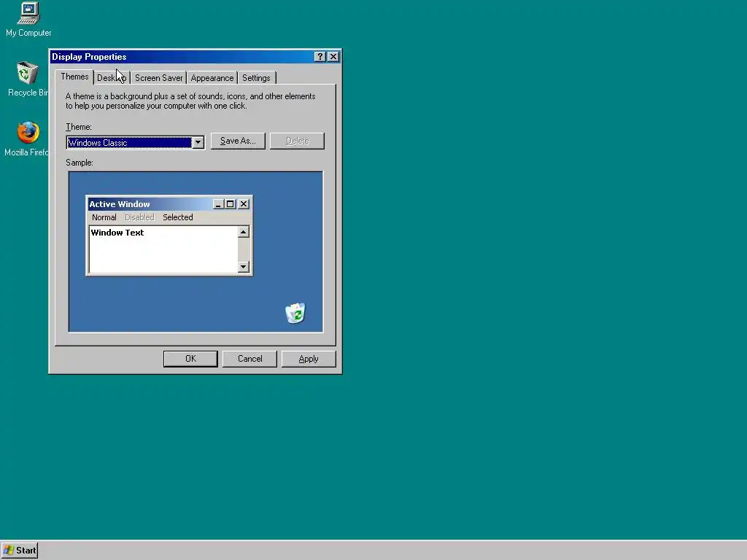
Task: Select the Mozilla Firefox desktop icon
Action: click(x=26, y=139)
